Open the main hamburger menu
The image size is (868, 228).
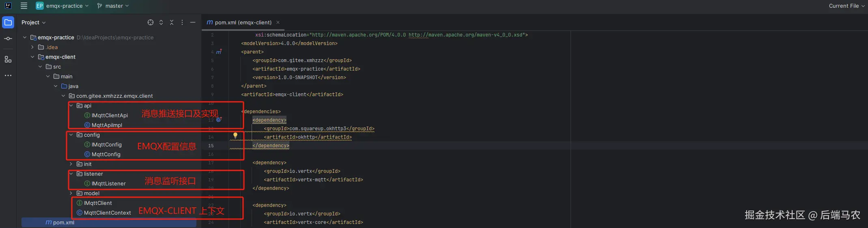point(24,6)
